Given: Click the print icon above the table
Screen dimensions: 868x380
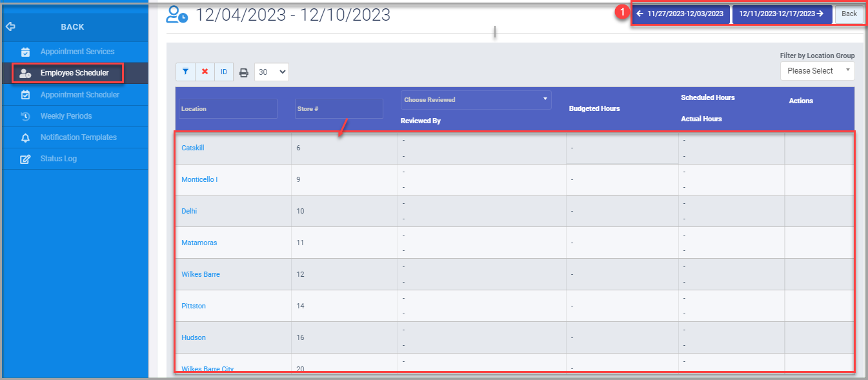Looking at the screenshot, I should click(x=244, y=72).
